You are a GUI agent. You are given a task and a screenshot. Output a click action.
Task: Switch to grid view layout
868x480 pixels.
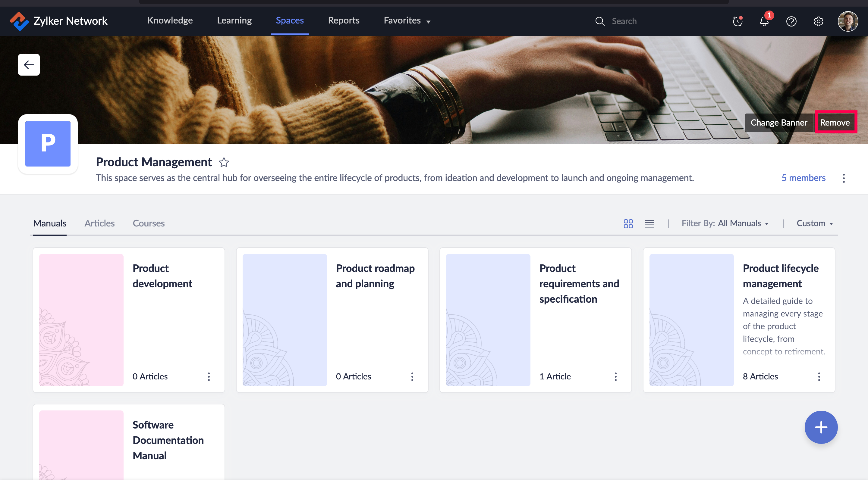pos(628,223)
